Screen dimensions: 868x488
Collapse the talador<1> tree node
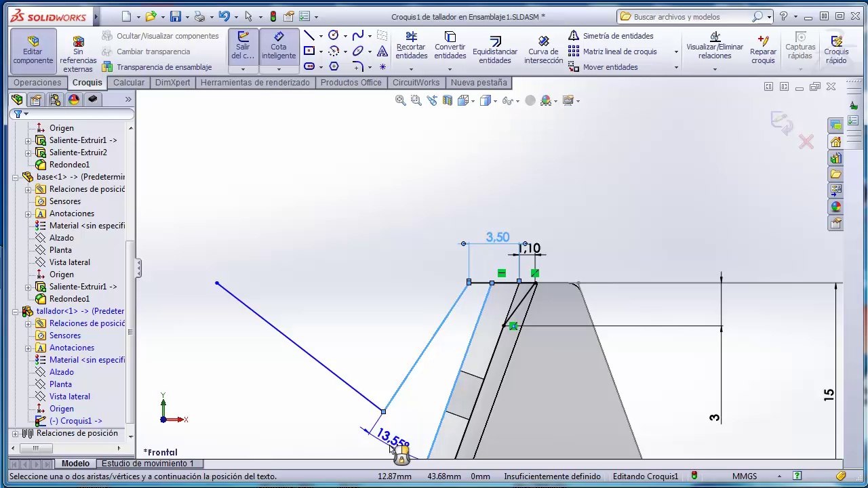click(16, 311)
